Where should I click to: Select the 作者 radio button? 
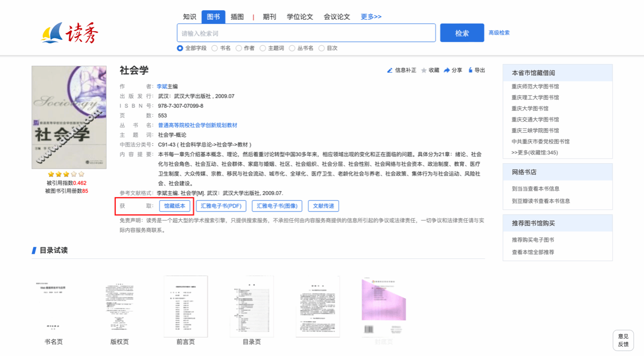tap(239, 48)
